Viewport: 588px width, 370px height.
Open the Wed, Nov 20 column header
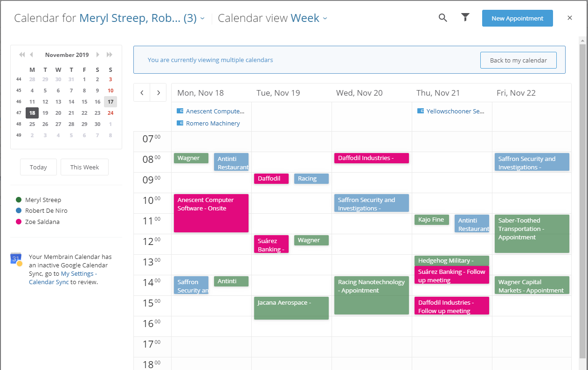point(359,92)
